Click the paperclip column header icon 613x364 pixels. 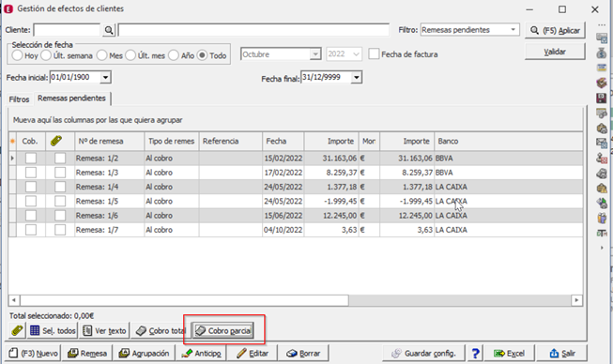(x=56, y=141)
